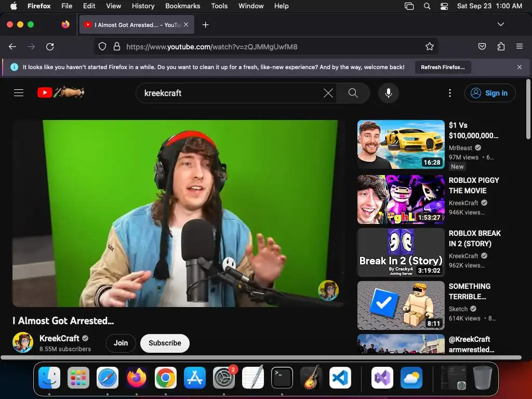This screenshot has height=399, width=532.
Task: Click the Sign in button
Action: 490,93
